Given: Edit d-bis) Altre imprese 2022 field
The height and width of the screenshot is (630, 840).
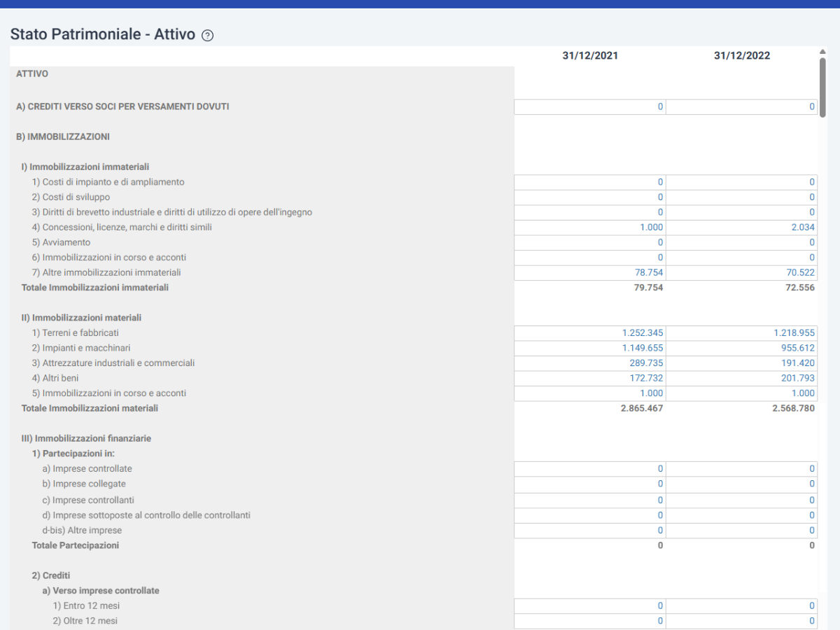Looking at the screenshot, I should (741, 531).
